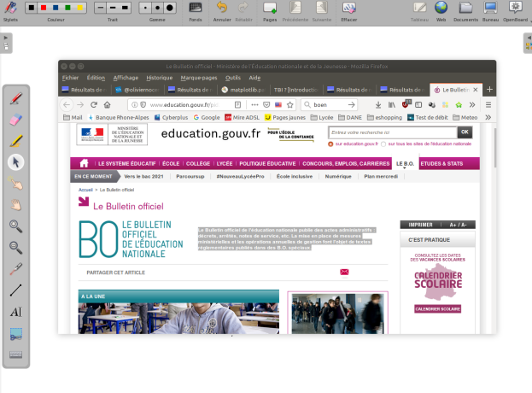Select the thickest line width
Image resolution: width=532 pixels, height=393 pixels.
(x=125, y=8)
